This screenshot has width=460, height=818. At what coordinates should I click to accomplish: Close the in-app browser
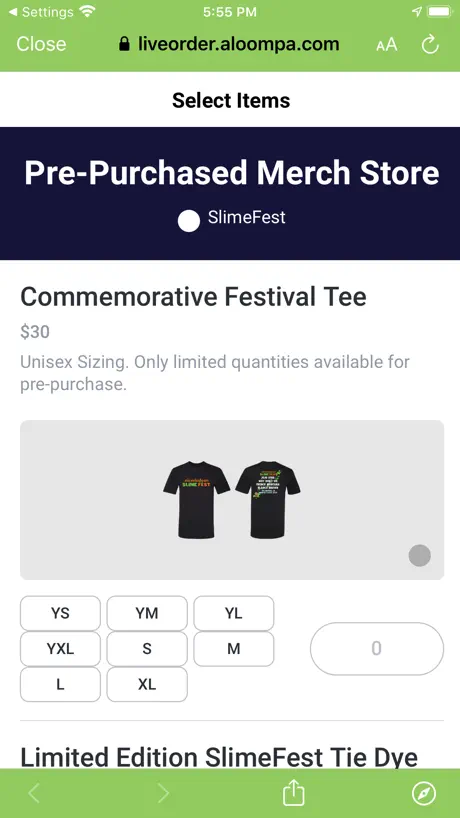point(41,44)
